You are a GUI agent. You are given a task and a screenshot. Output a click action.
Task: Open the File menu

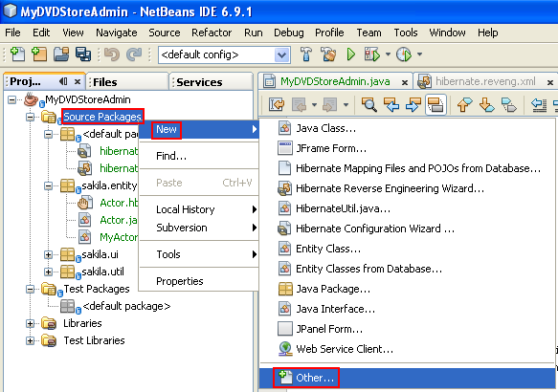click(x=12, y=33)
